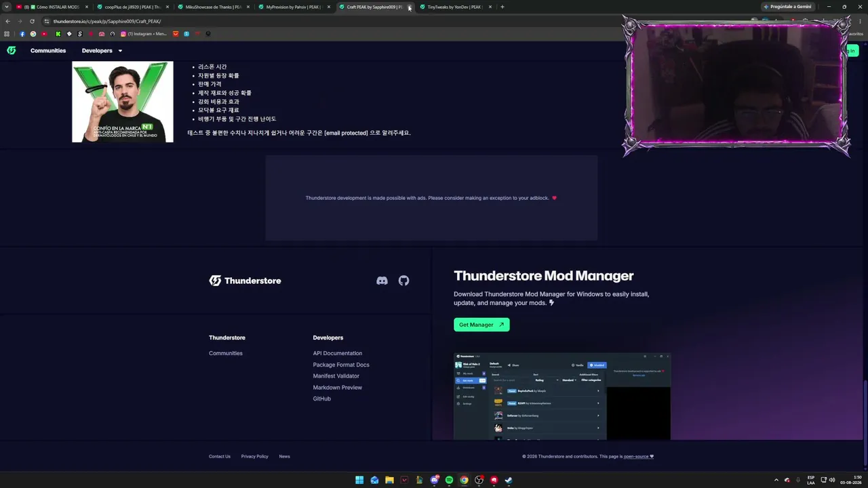Close the MikuShowcase de Thanks tab
The height and width of the screenshot is (488, 868).
tap(248, 7)
